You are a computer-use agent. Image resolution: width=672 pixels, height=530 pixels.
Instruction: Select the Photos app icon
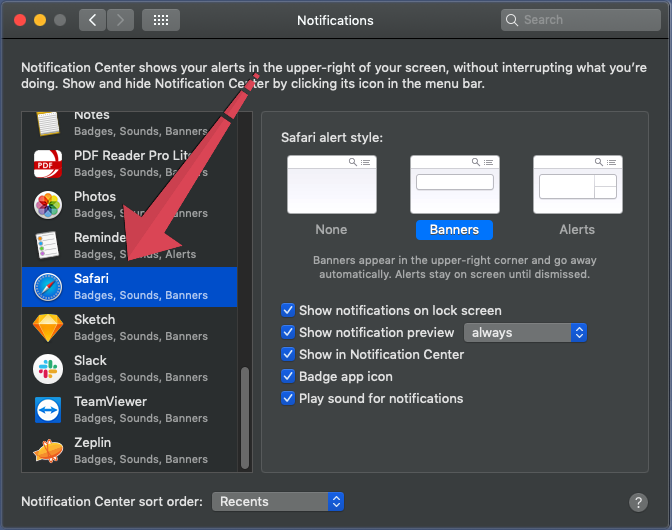point(48,205)
